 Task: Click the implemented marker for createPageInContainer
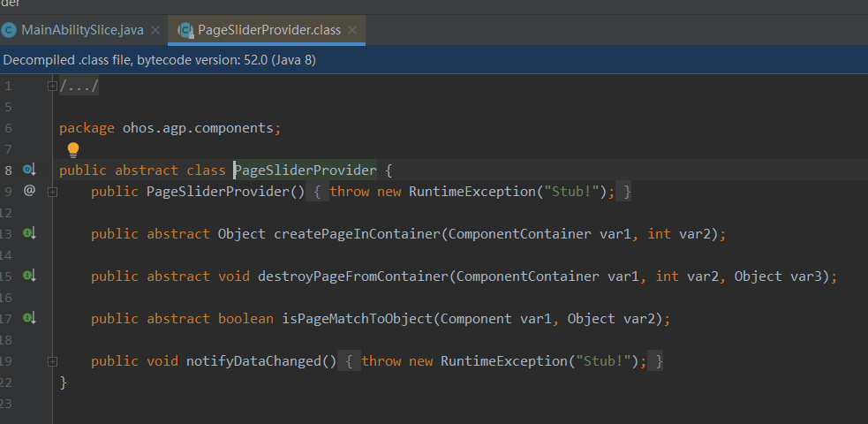pos(29,233)
